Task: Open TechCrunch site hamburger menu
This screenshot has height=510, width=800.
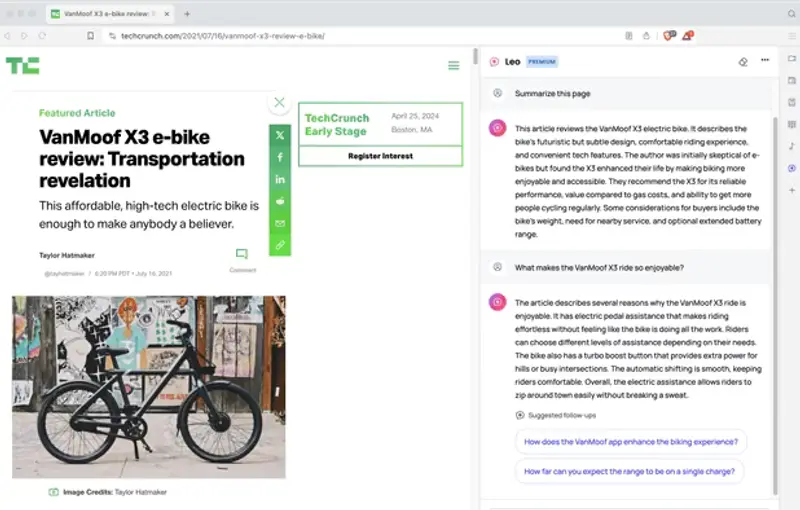Action: coord(454,65)
